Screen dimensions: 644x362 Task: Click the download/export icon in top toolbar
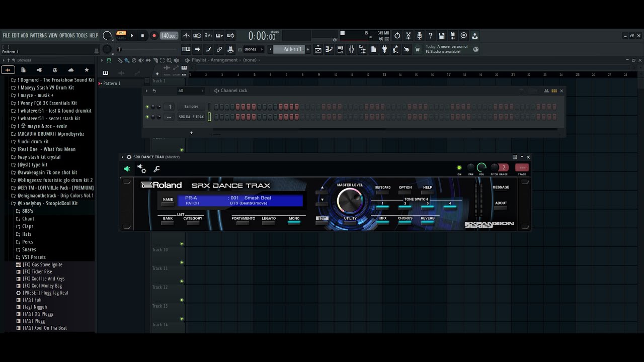click(x=474, y=36)
